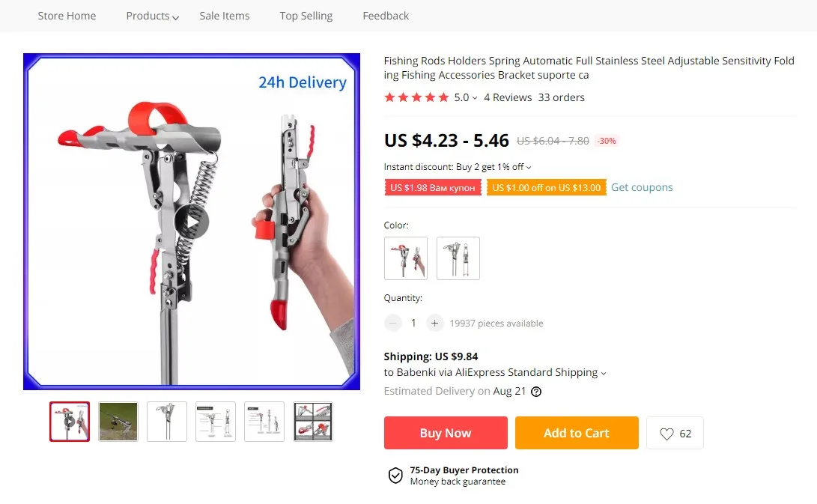
Task: Open the estimated delivery help question icon
Action: [536, 392]
